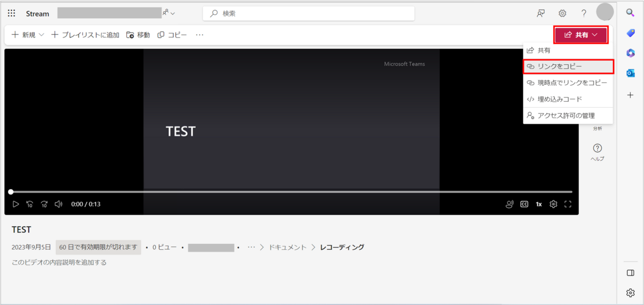This screenshot has width=644, height=305.
Task: Click the plus icon in browser sidebar
Action: pos(631,95)
